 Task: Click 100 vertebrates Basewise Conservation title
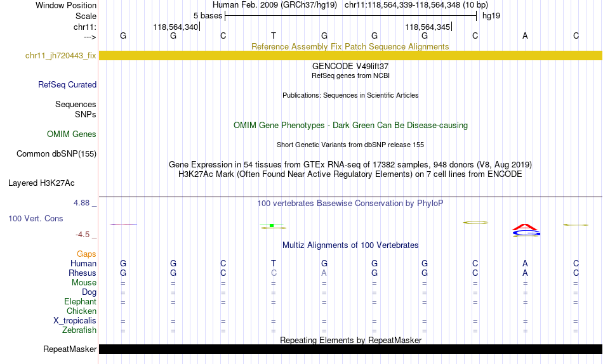[x=350, y=204]
